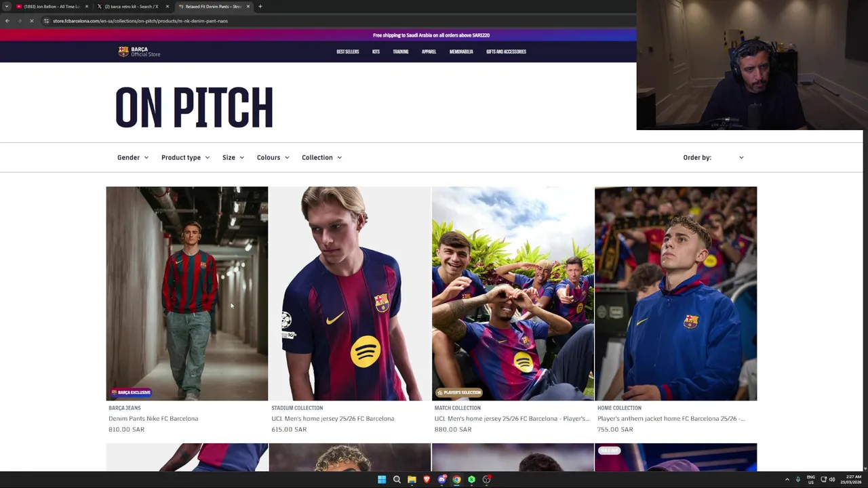
Task: Open the UCL Men's home jersey Stadium image
Action: pos(350,293)
